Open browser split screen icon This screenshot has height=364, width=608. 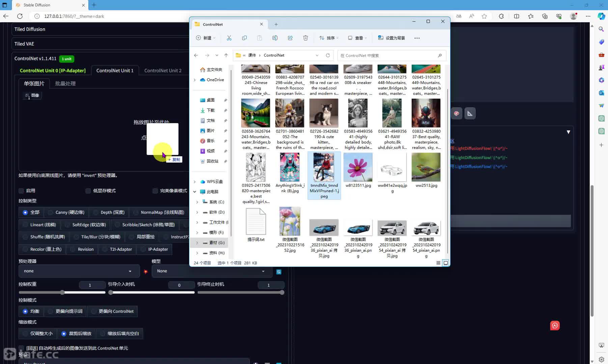pos(516,16)
